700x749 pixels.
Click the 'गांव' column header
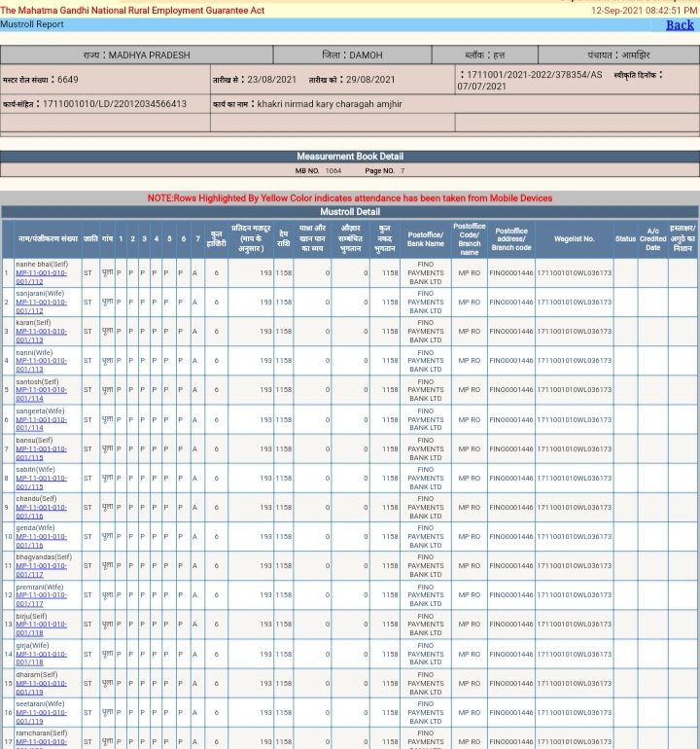108,239
